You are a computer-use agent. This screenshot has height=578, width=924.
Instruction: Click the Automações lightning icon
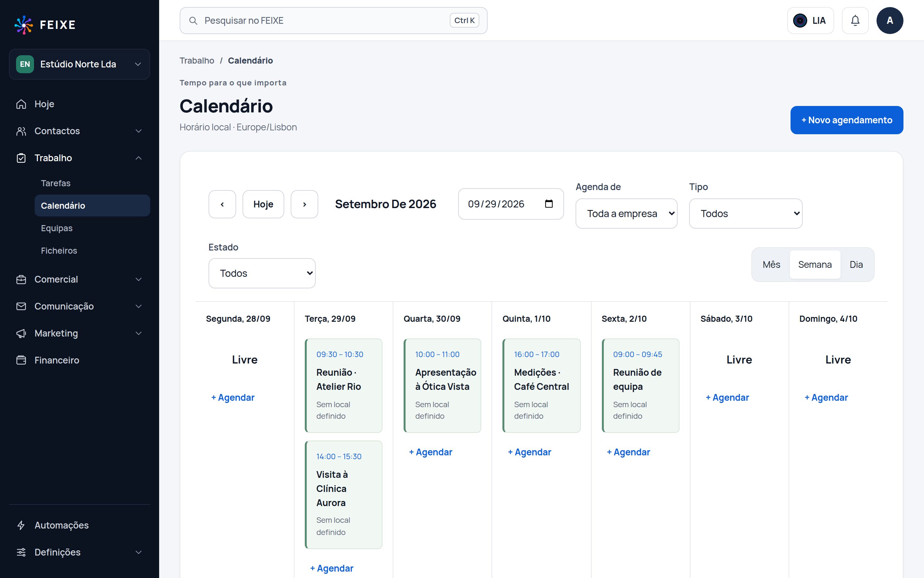[21, 525]
